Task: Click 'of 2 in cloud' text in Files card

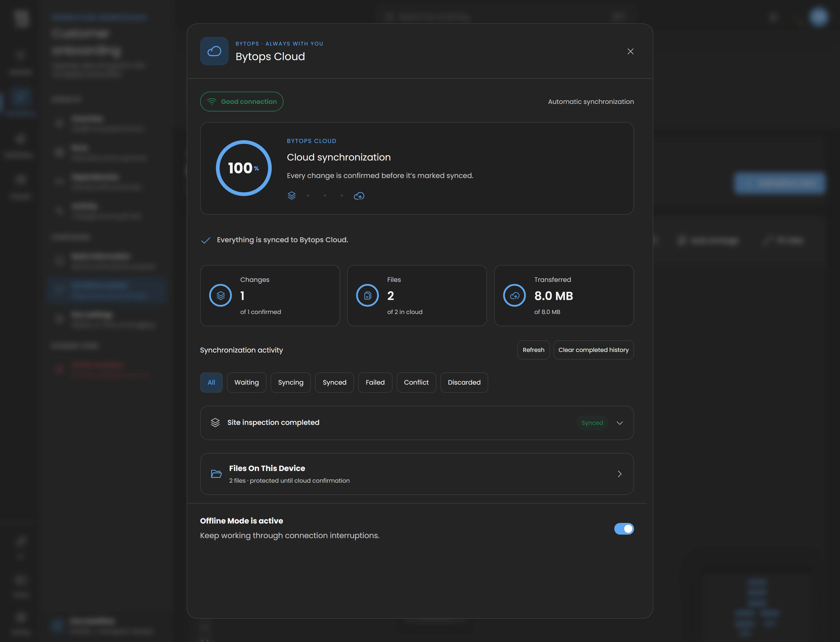Action: point(405,312)
